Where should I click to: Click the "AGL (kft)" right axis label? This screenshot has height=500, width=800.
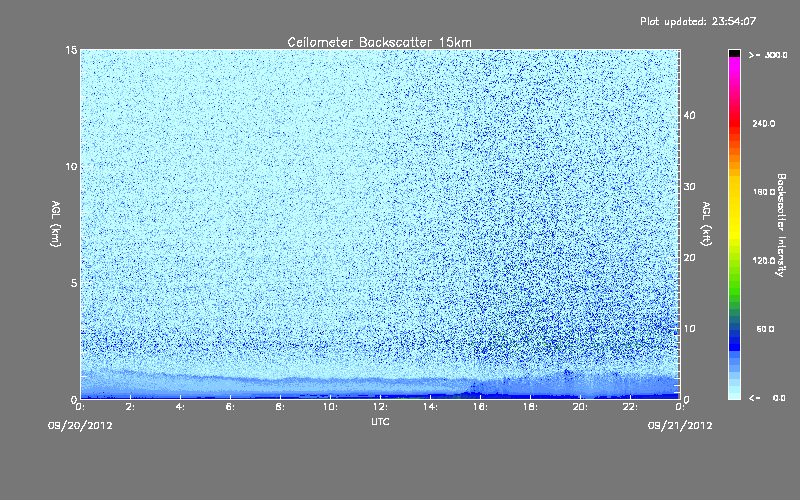[x=706, y=224]
